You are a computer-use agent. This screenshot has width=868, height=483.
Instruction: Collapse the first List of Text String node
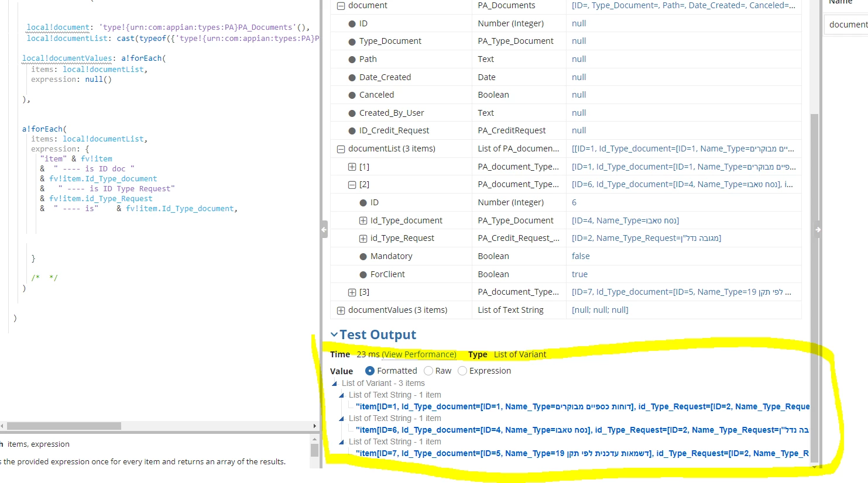[x=342, y=395]
